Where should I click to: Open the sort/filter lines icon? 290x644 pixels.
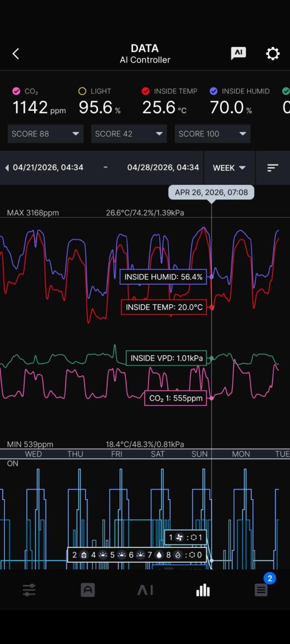click(273, 168)
